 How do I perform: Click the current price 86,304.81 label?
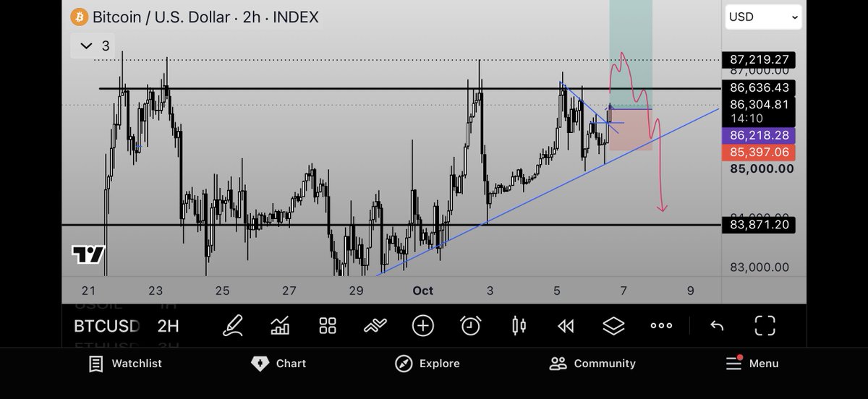tap(758, 104)
